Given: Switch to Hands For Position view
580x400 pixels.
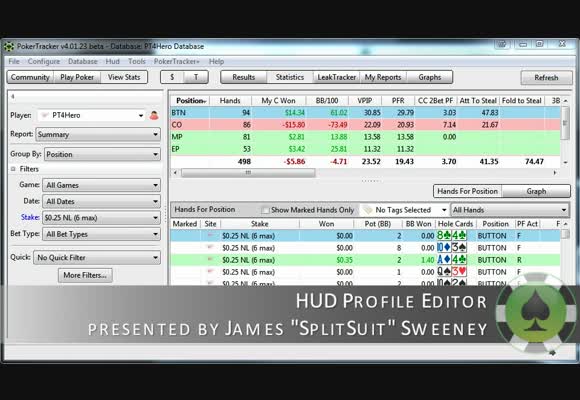Looking at the screenshot, I should pos(468,191).
